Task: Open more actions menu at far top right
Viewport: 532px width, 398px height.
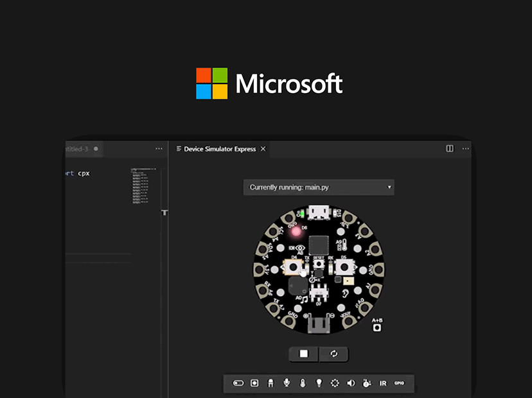Action: tap(465, 148)
